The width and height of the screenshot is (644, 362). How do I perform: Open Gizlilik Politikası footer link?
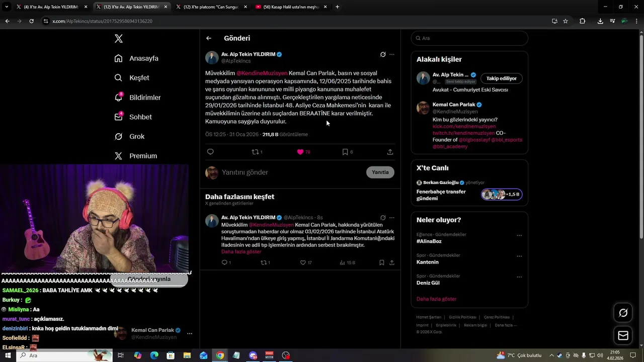pos(462,317)
